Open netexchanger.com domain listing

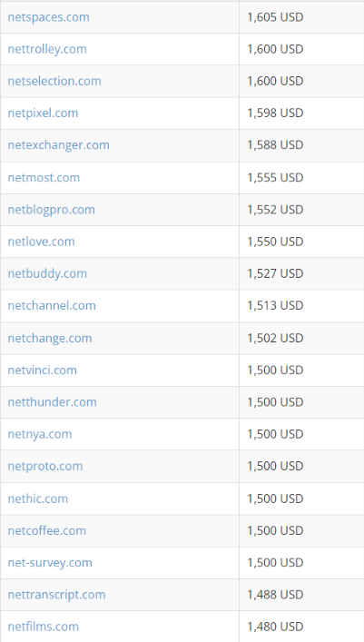[59, 145]
